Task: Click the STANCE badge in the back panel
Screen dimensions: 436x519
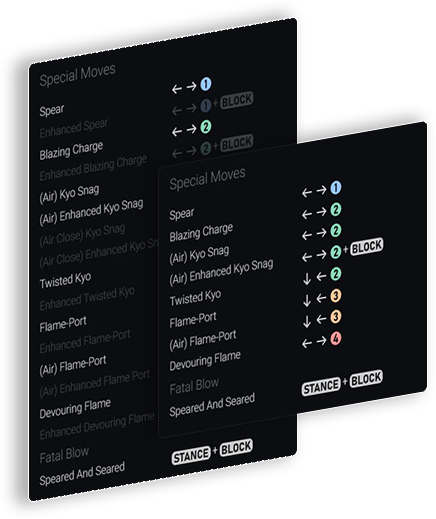Action: (x=191, y=456)
